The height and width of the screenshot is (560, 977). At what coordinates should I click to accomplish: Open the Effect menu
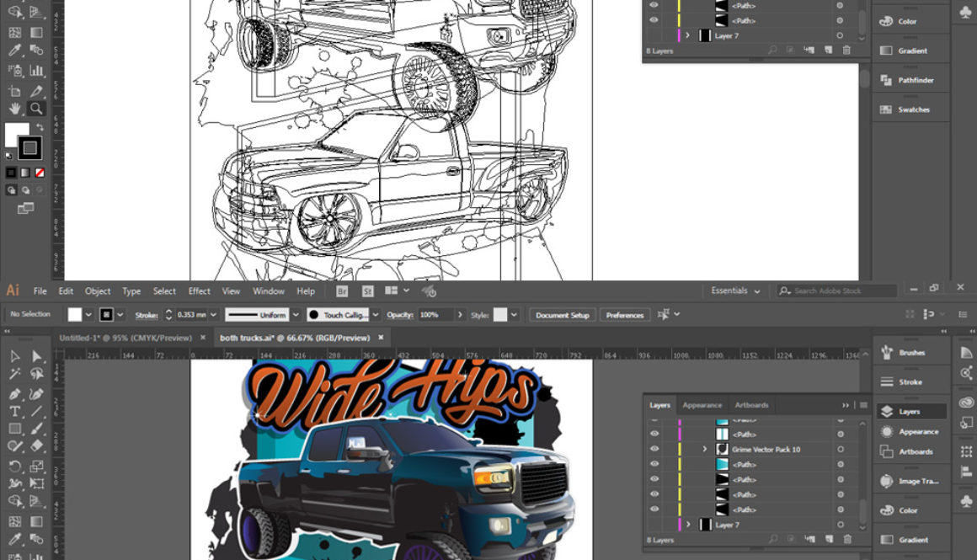(199, 291)
